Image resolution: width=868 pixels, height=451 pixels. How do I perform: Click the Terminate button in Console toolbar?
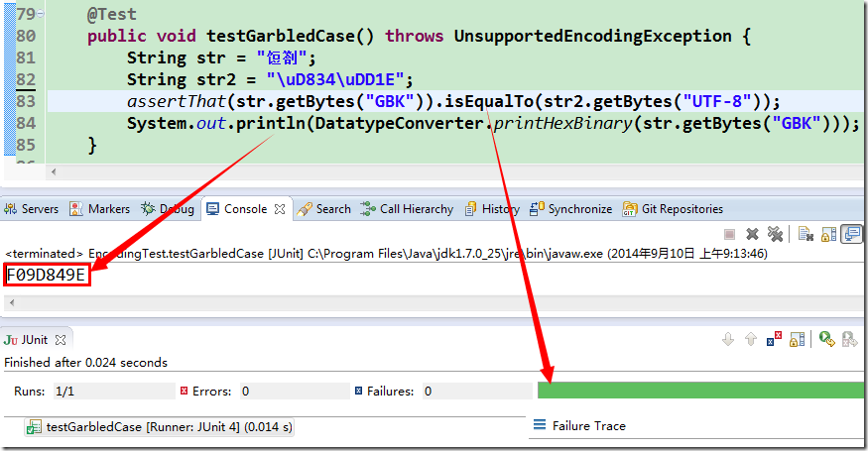coord(729,235)
